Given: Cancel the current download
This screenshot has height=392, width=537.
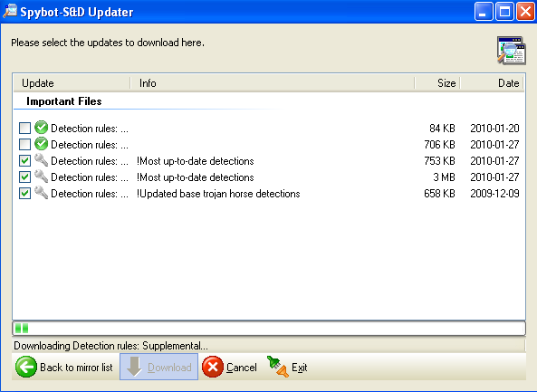Looking at the screenshot, I should [x=230, y=367].
